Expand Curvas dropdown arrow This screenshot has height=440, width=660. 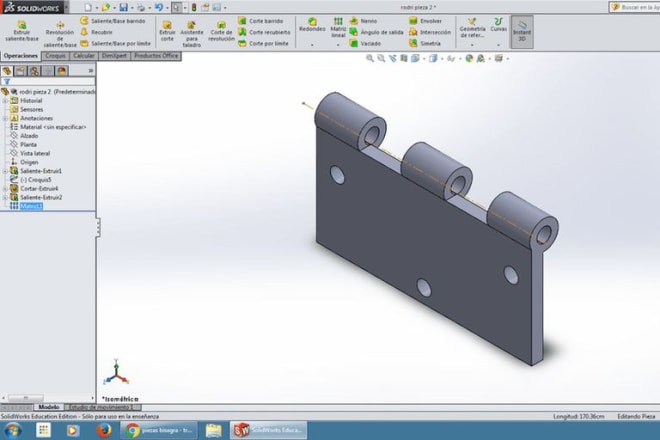498,45
